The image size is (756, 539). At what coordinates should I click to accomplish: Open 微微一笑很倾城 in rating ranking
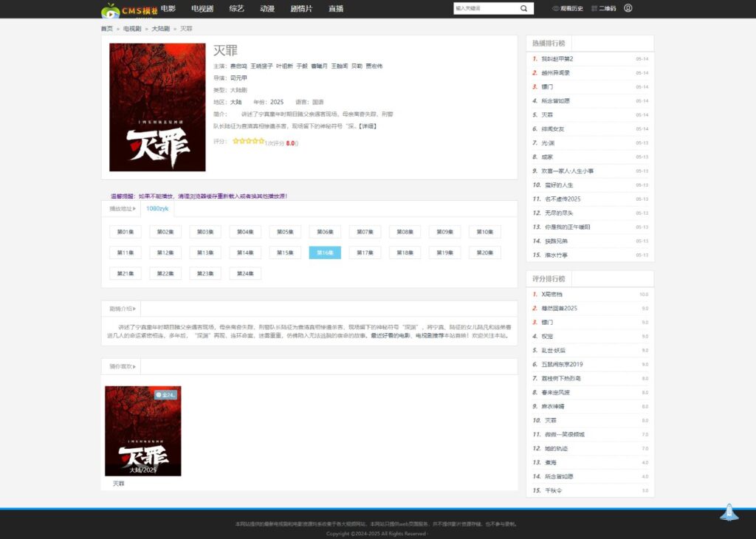coord(565,434)
